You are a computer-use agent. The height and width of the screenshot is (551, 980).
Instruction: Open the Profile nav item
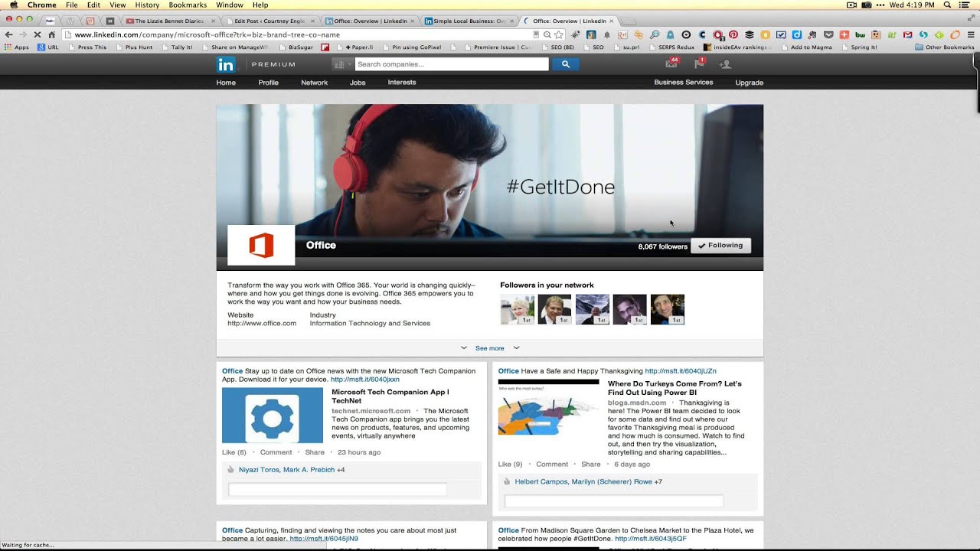268,83
